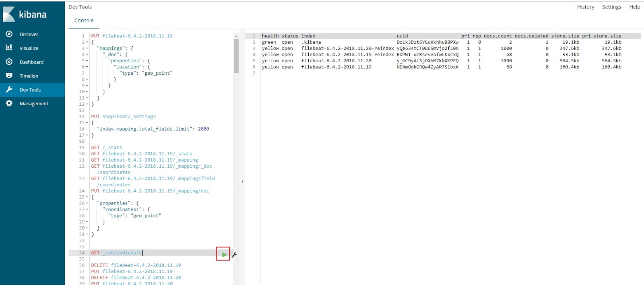Run the request with green play button
The image size is (644, 285).
coord(224,254)
